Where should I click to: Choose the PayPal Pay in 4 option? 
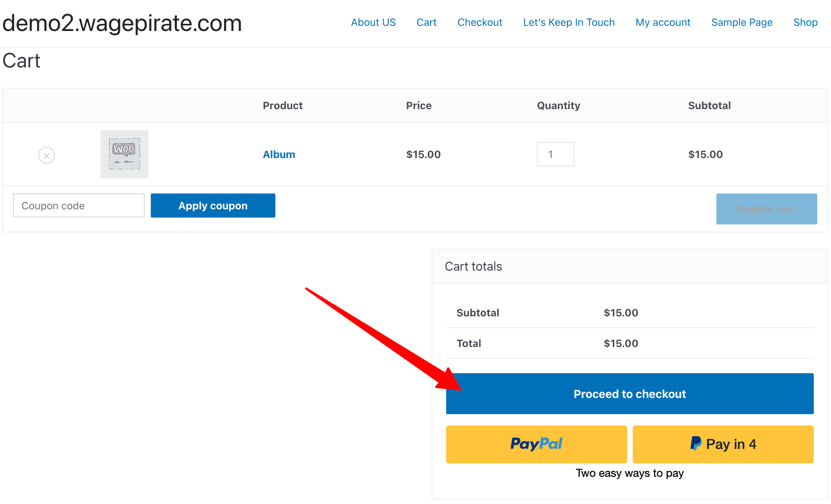[x=723, y=444]
